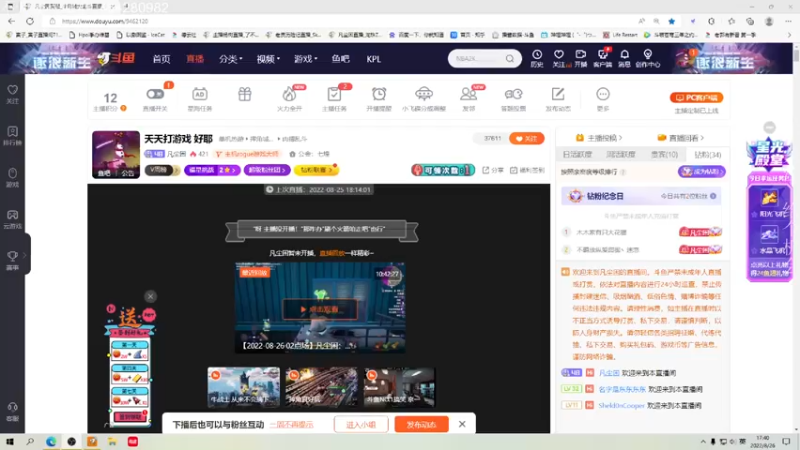Open 客服 headset icon in left sidebar
Image resolution: width=800 pixels, height=450 pixels.
click(12, 411)
